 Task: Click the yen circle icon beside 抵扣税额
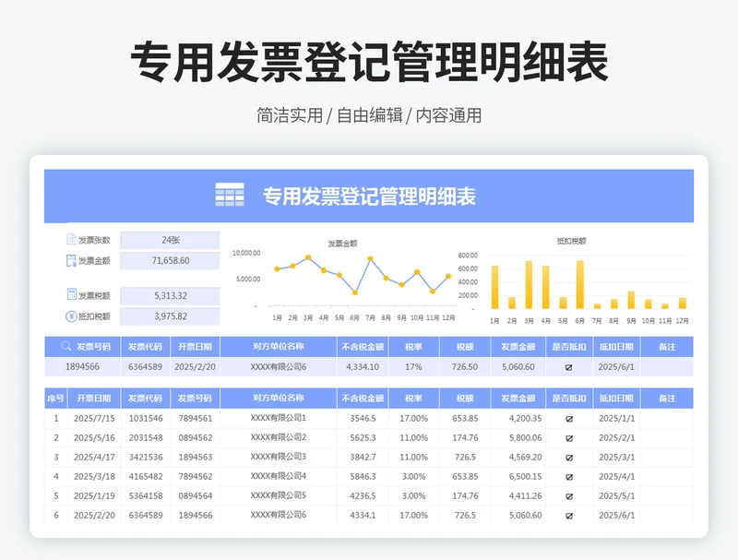(71, 316)
